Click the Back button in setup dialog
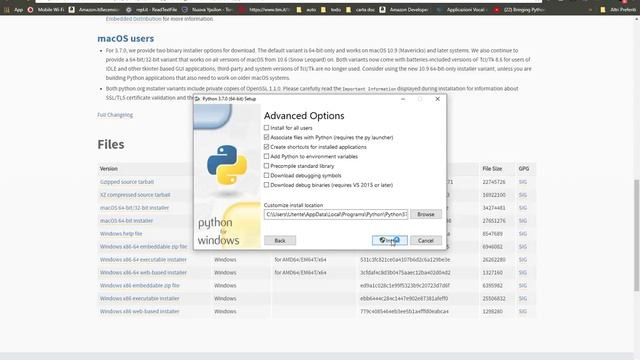640x360 pixels. tap(280, 240)
